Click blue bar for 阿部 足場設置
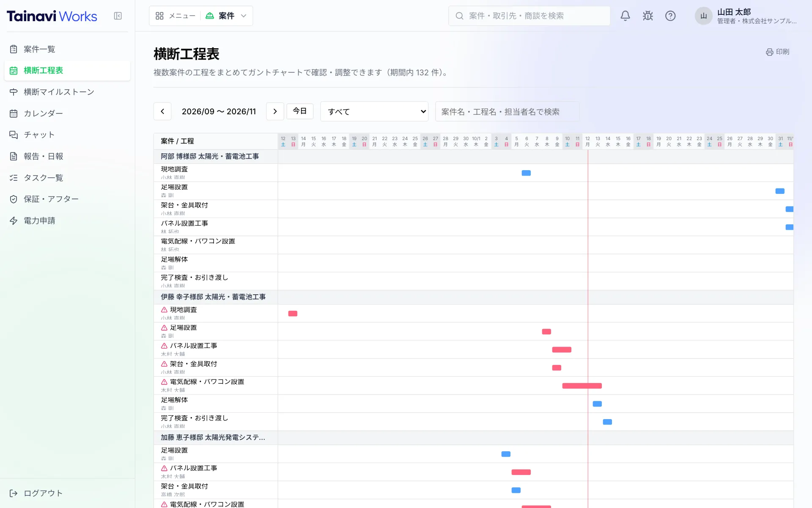 pos(780,191)
